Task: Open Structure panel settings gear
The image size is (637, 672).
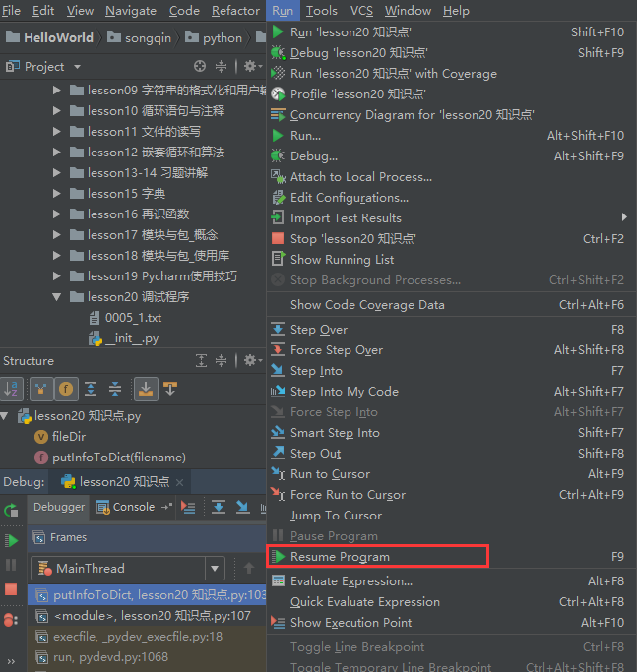Action: point(252,360)
